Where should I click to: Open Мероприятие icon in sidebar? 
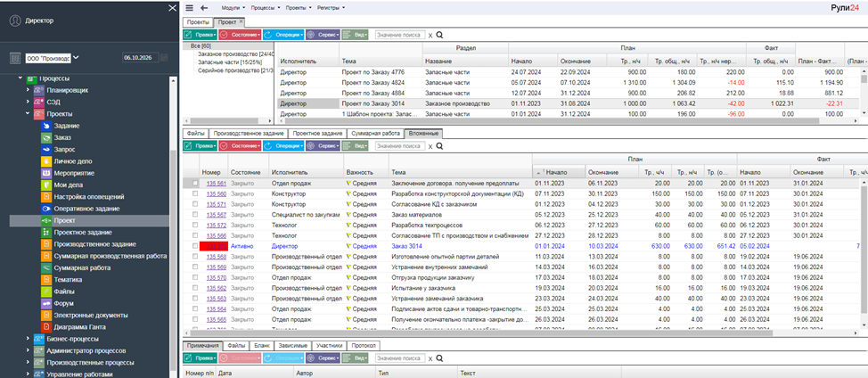(x=46, y=173)
